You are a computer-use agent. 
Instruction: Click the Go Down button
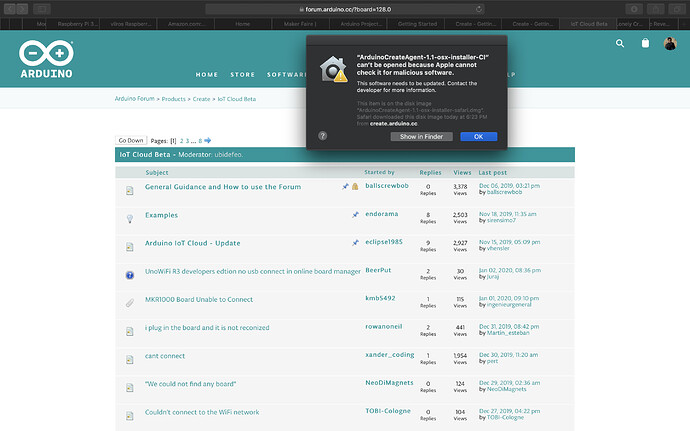(x=131, y=140)
